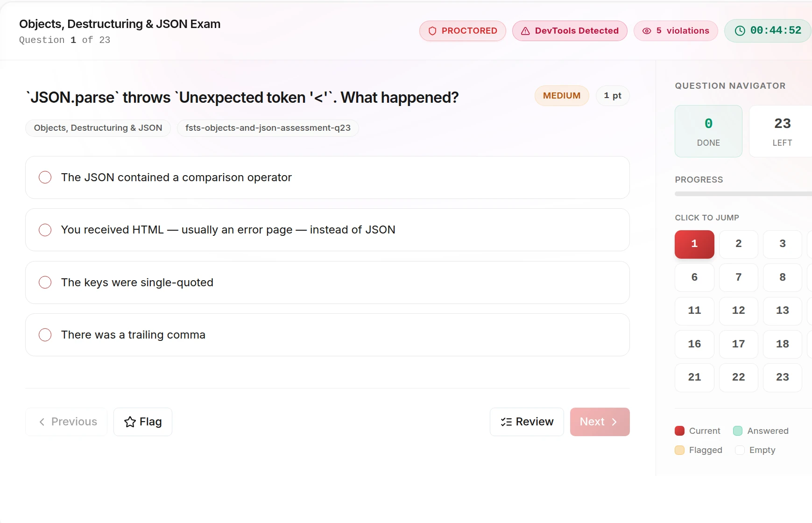The height and width of the screenshot is (523, 812).
Task: Click the checklist icon on Review button
Action: click(x=506, y=422)
